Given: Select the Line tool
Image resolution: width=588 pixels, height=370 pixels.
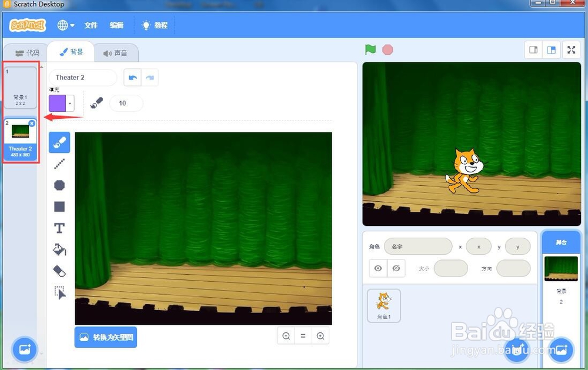Looking at the screenshot, I should pyautogui.click(x=59, y=164).
